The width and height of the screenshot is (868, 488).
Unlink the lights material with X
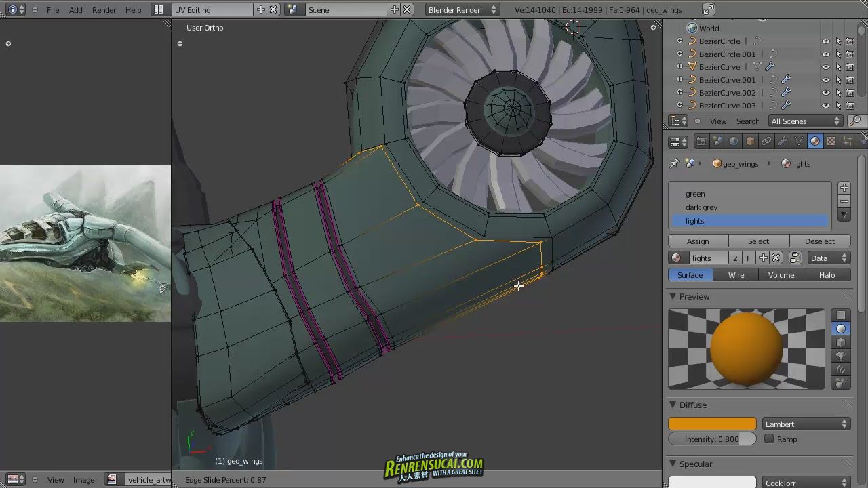pyautogui.click(x=776, y=258)
